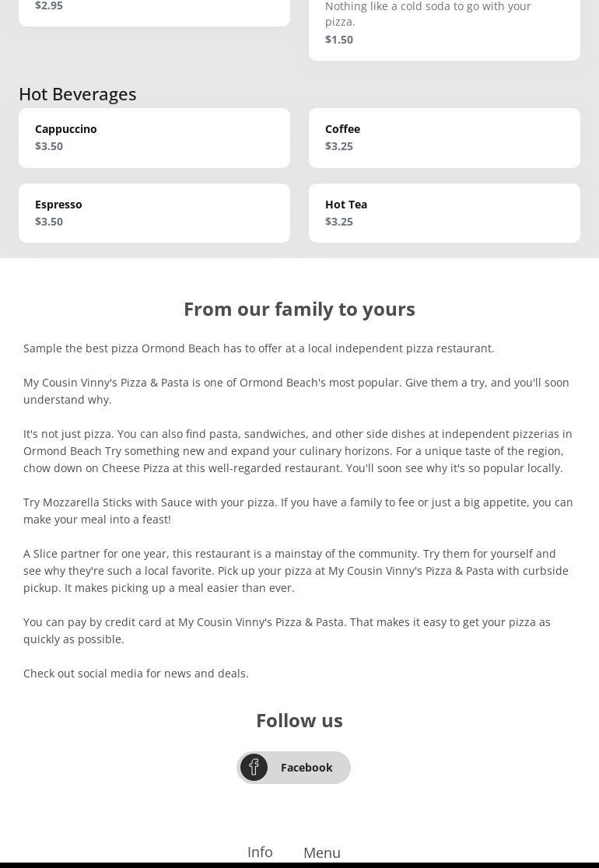Click the "Try Mozzarella Sticks with Sauce" paragraph
The image size is (599, 868).
pos(298,511)
